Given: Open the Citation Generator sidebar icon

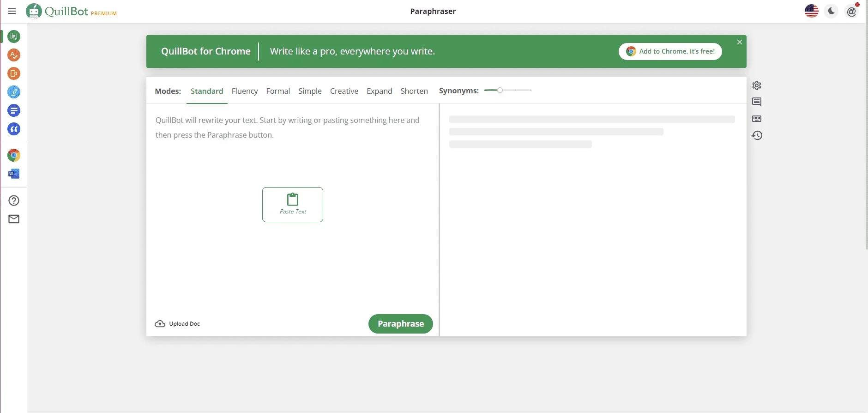Looking at the screenshot, I should tap(14, 129).
